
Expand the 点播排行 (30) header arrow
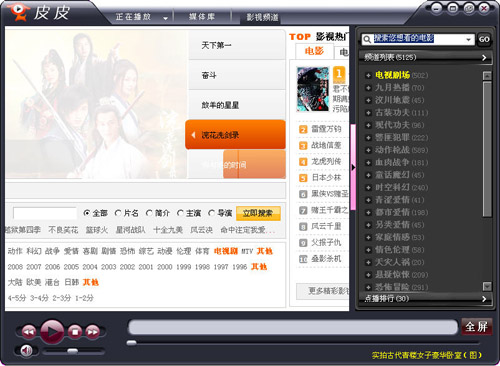coord(484,299)
